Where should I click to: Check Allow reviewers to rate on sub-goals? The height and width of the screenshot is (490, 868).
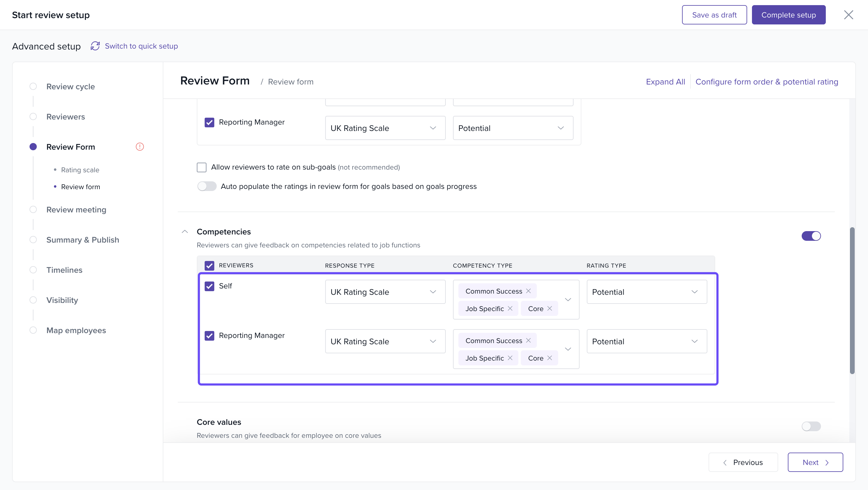[202, 167]
